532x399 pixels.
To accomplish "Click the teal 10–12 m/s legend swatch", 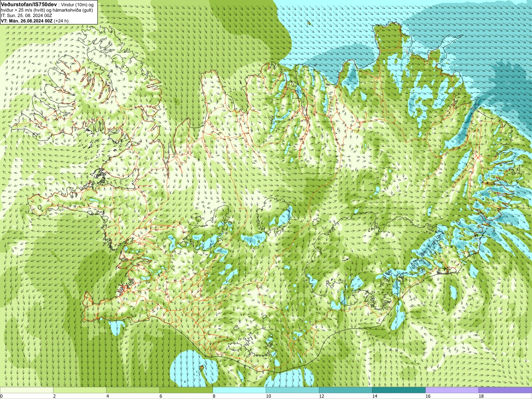I will pyautogui.click(x=293, y=391).
